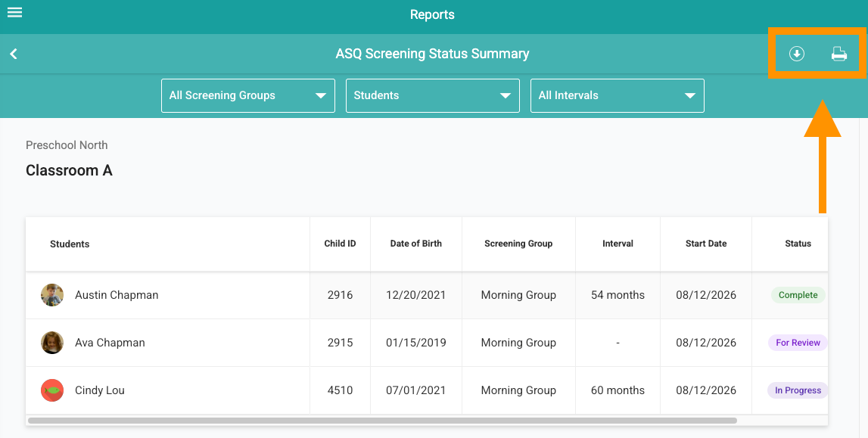
Task: Click the horizontal table scrollbar
Action: [382, 421]
